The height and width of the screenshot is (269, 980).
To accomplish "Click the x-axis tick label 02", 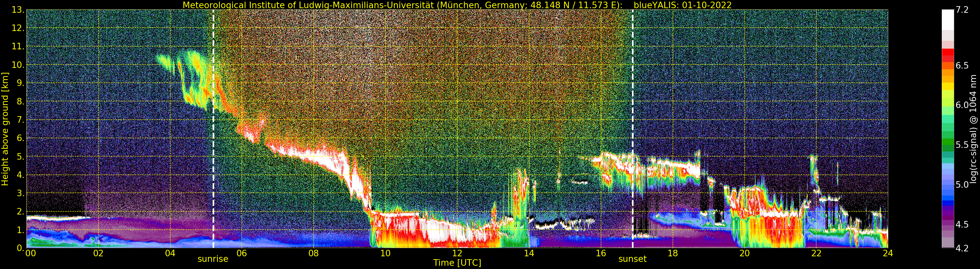I will coord(98,253).
